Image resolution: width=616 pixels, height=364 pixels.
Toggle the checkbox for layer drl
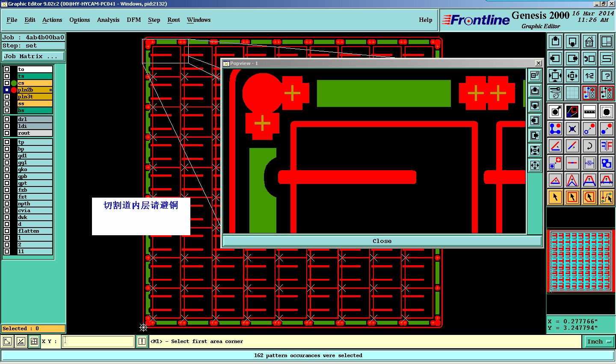pos(7,119)
